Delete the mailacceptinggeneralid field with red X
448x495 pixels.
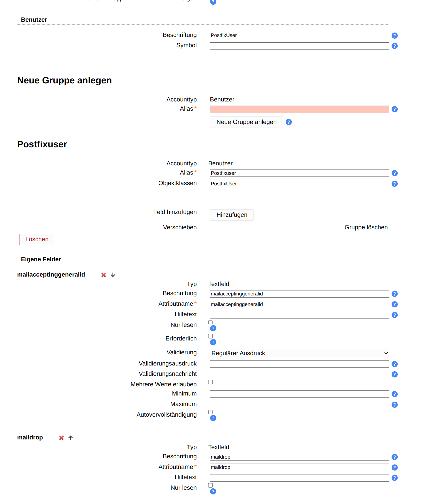coord(104,275)
